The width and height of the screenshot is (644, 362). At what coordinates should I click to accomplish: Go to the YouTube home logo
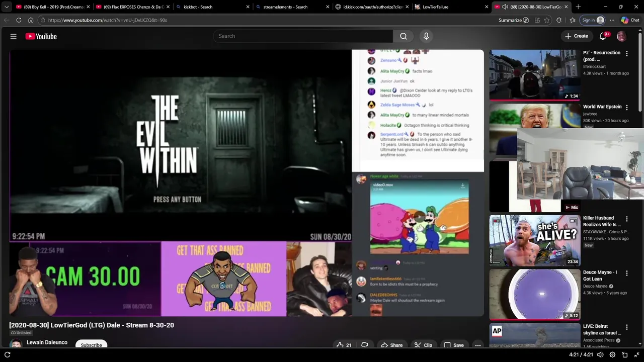coord(41,36)
